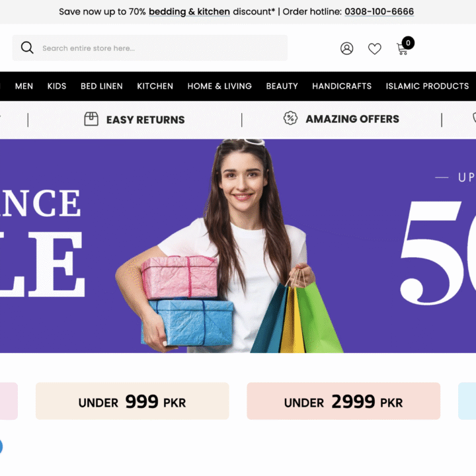Click the Amazing Offers percent badge icon

pyautogui.click(x=290, y=118)
